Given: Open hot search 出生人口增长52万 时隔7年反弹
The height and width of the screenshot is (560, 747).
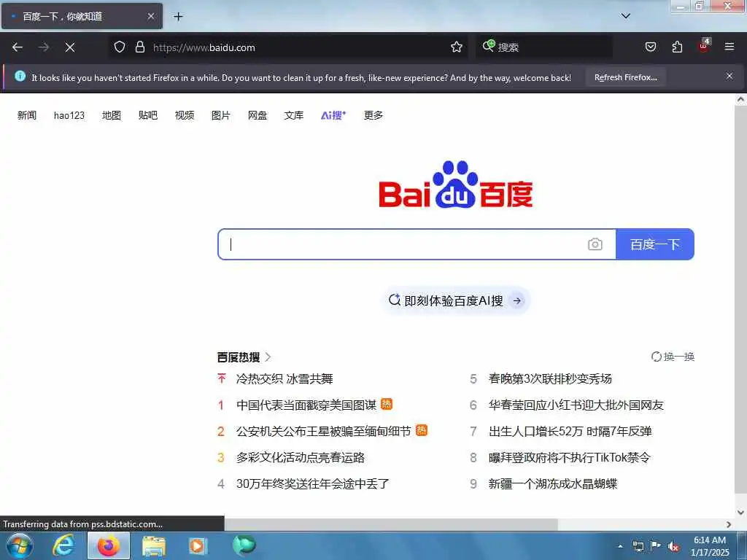Looking at the screenshot, I should [x=570, y=432].
